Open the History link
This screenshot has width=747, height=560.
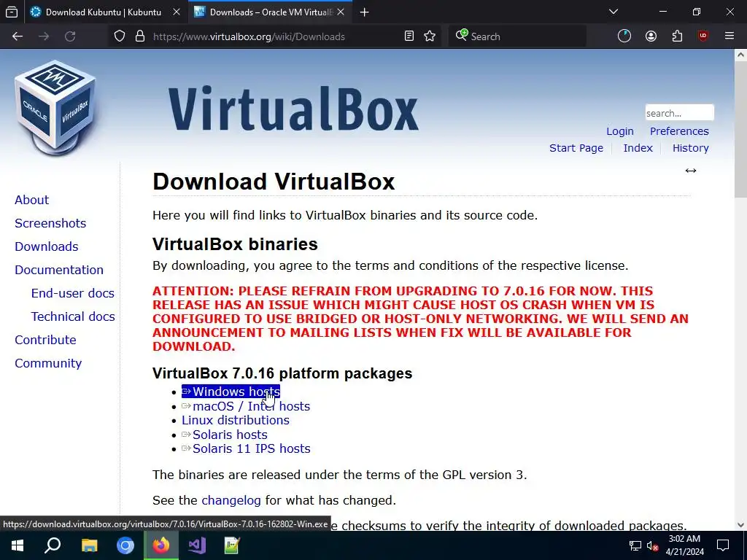click(x=690, y=148)
